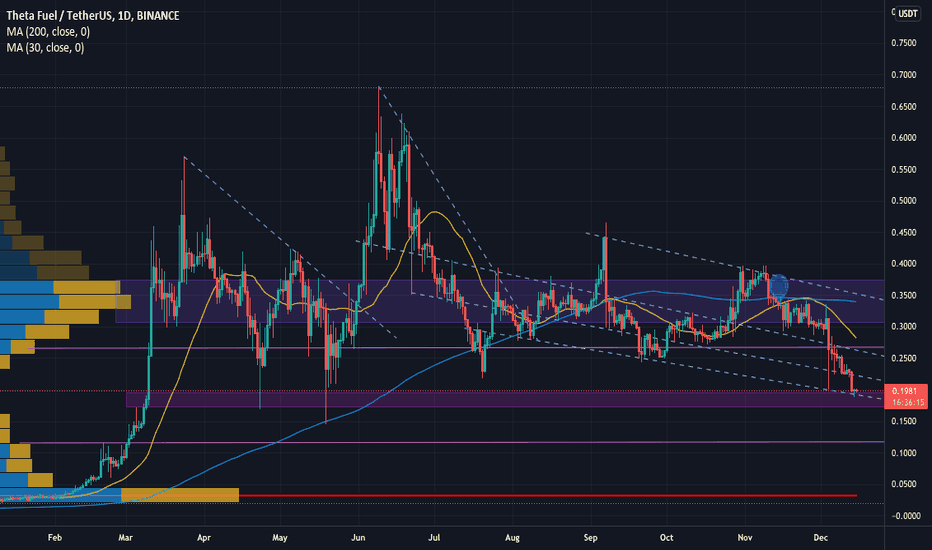Click the Sep label on time axis

tap(590, 538)
